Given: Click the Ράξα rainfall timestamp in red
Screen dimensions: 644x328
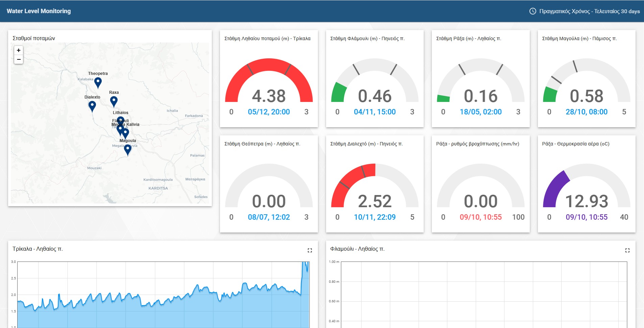Looking at the screenshot, I should tap(480, 217).
